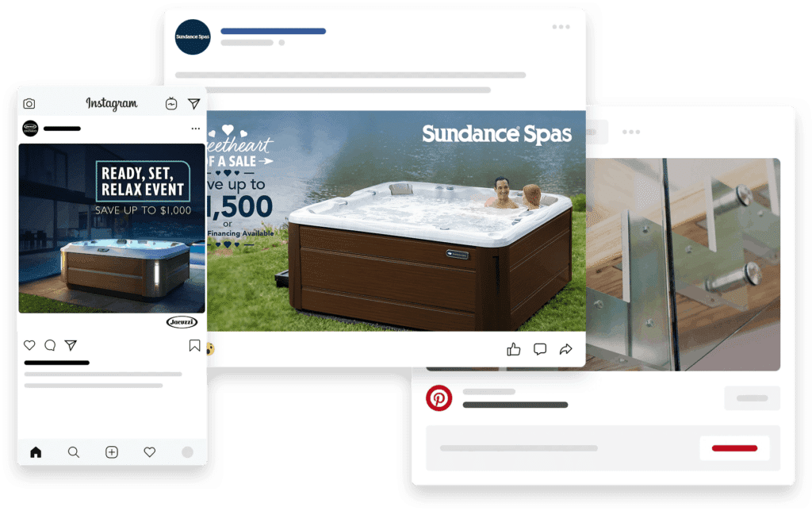The height and width of the screenshot is (511, 812).
Task: Open Instagram profile circle tab
Action: click(187, 452)
